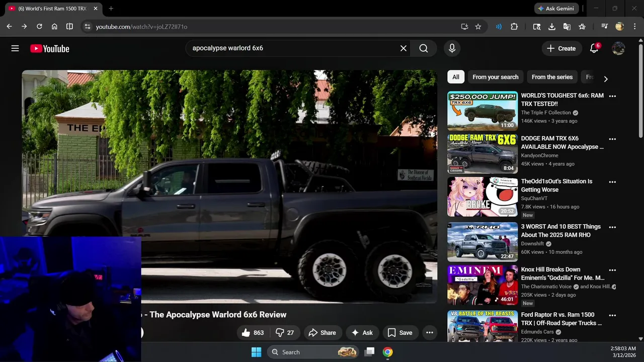Save the video to a playlist
Screen dimensions: 644x362
(x=400, y=332)
